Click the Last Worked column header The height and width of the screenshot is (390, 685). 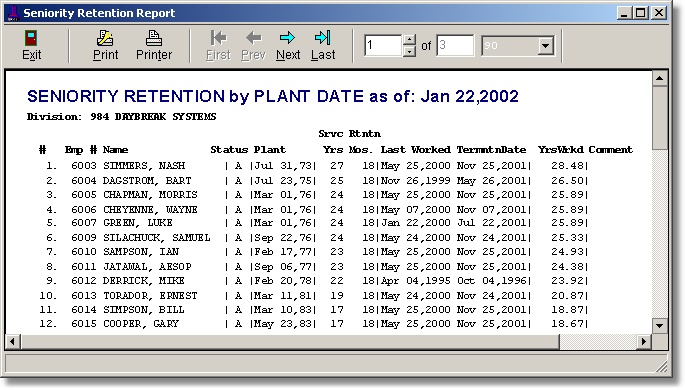point(415,150)
